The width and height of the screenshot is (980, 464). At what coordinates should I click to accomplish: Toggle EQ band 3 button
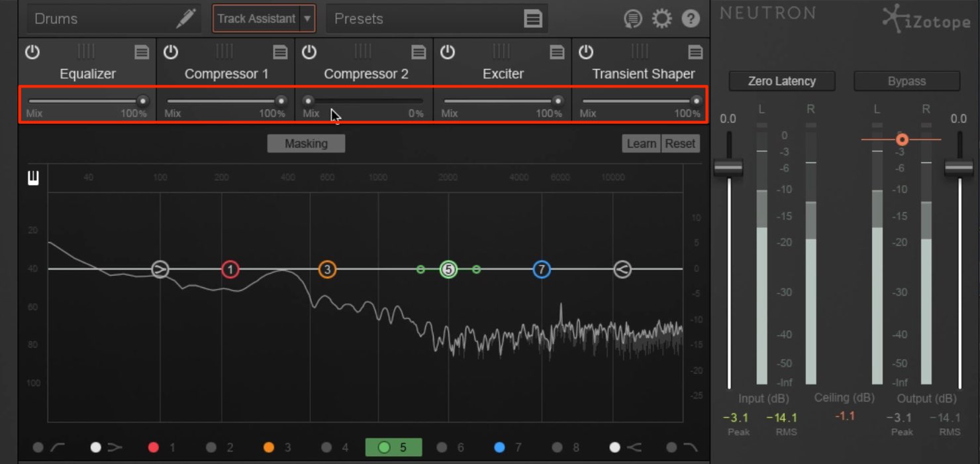(x=278, y=447)
